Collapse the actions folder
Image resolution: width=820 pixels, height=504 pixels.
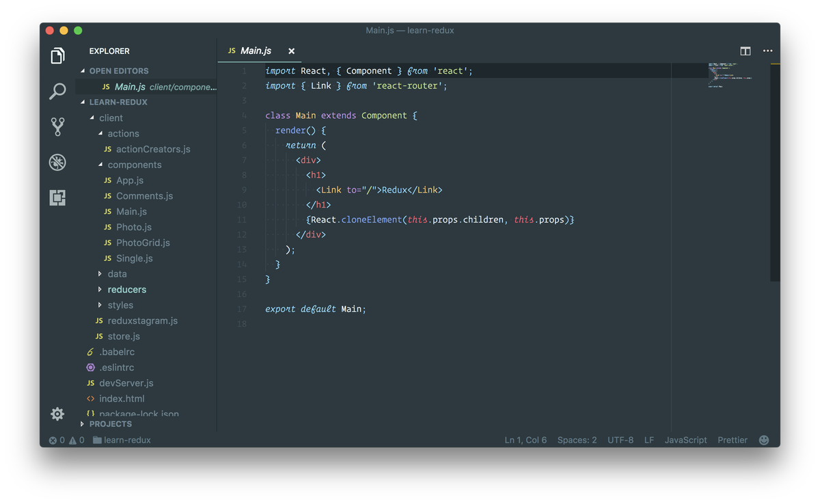pyautogui.click(x=100, y=133)
